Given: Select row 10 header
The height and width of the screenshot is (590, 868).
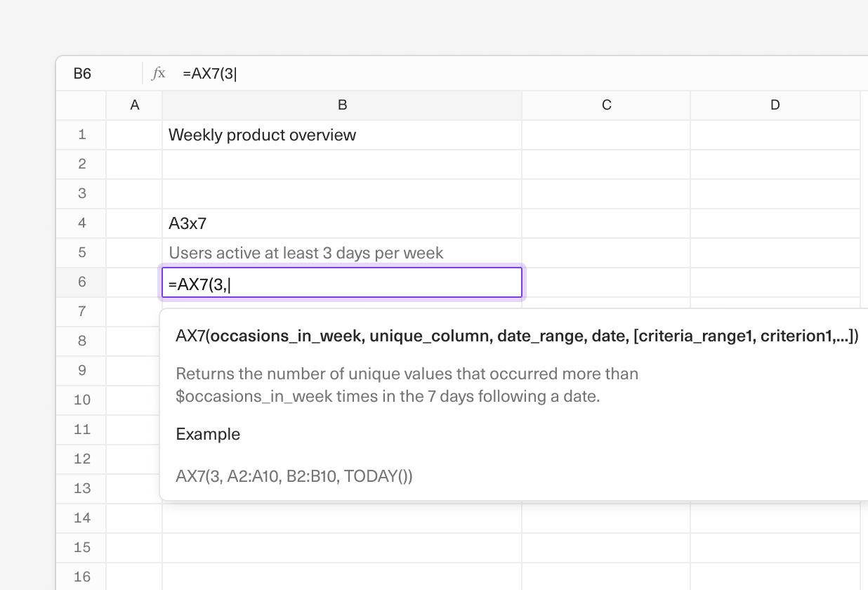Looking at the screenshot, I should coord(82,400).
